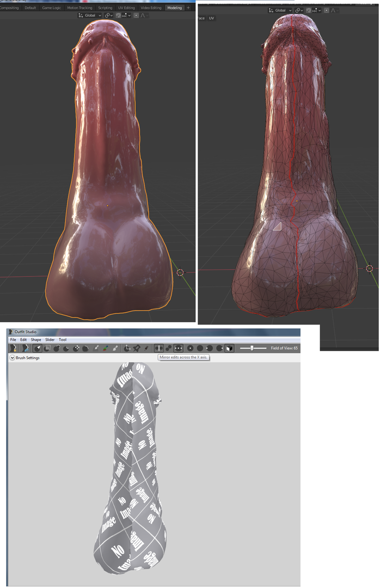Switch to the Scripting workspace tab
This screenshot has height=588, width=380.
(105, 8)
